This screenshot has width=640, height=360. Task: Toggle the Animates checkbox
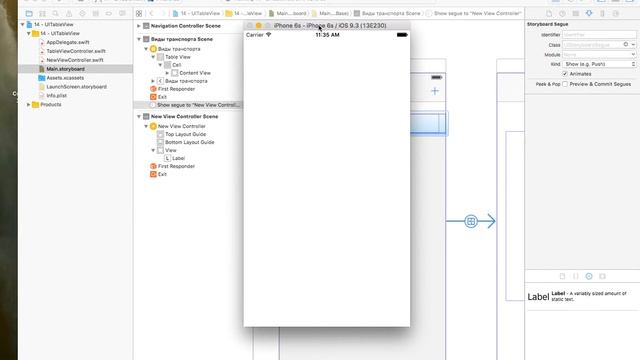click(x=565, y=74)
